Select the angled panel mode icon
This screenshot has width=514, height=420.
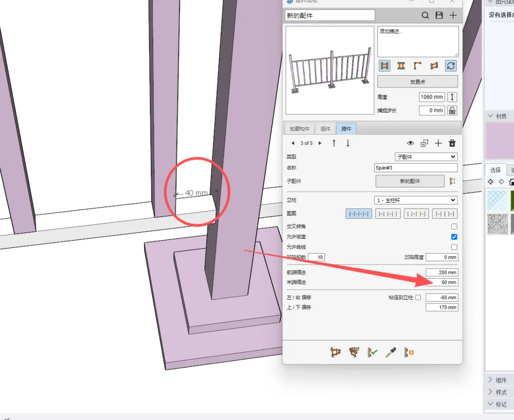pyautogui.click(x=434, y=66)
